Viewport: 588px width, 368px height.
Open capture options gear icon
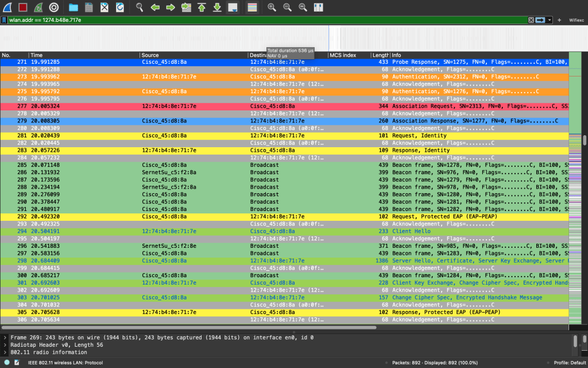[x=53, y=7]
